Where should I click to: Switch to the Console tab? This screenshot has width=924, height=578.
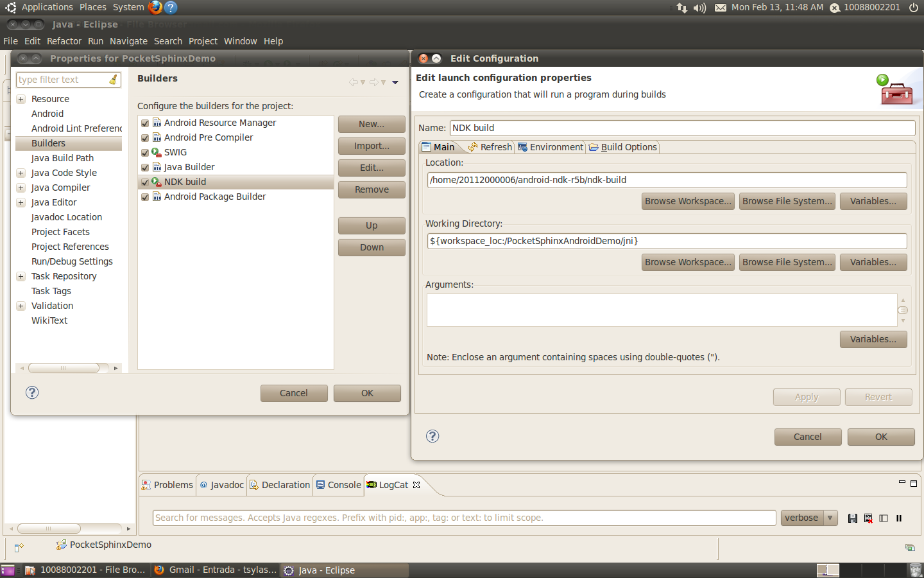[x=338, y=485]
